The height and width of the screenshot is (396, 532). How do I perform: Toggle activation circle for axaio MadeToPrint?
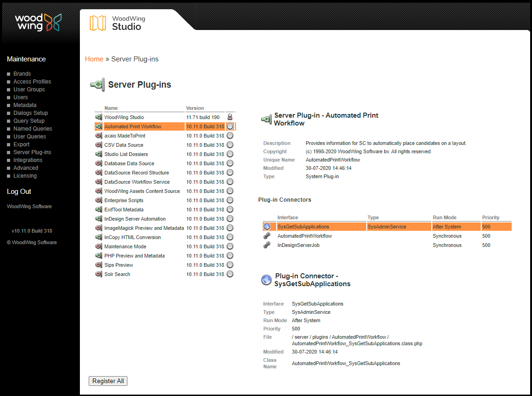(230, 135)
